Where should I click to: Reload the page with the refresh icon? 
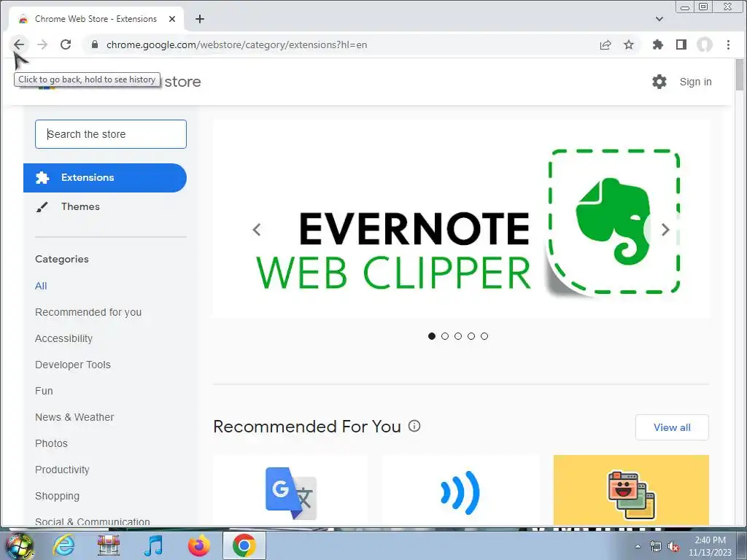coord(66,44)
